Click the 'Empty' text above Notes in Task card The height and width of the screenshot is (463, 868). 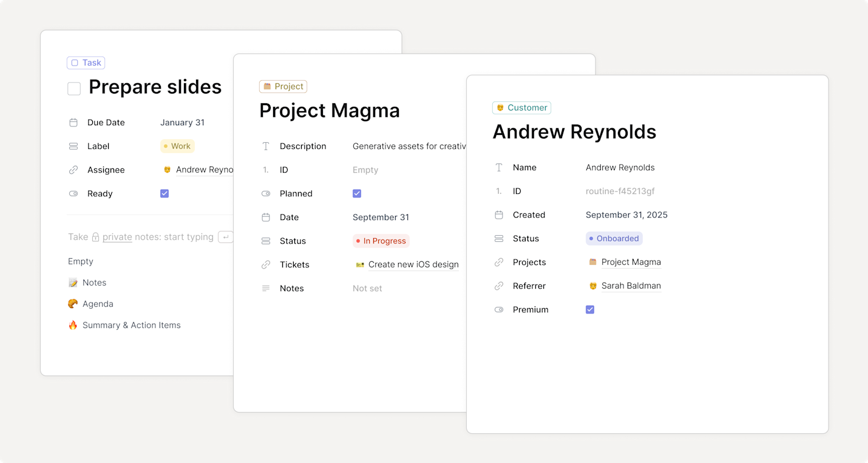tap(81, 261)
